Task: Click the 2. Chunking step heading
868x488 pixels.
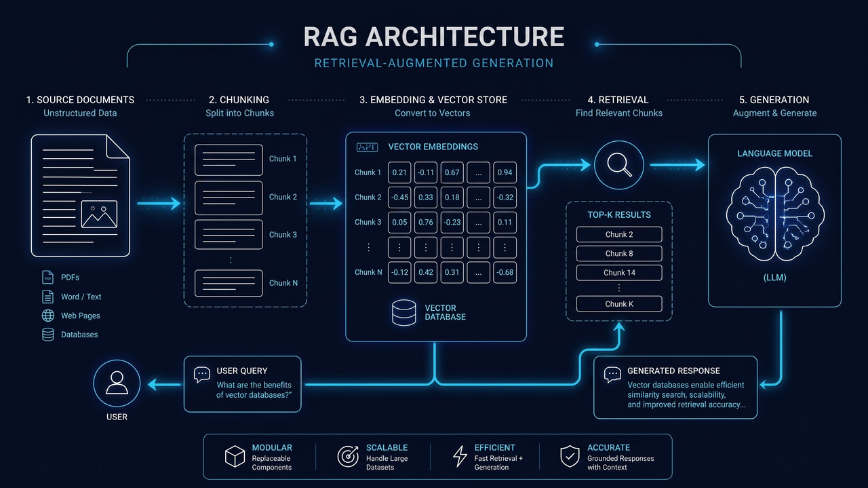Action: point(239,100)
